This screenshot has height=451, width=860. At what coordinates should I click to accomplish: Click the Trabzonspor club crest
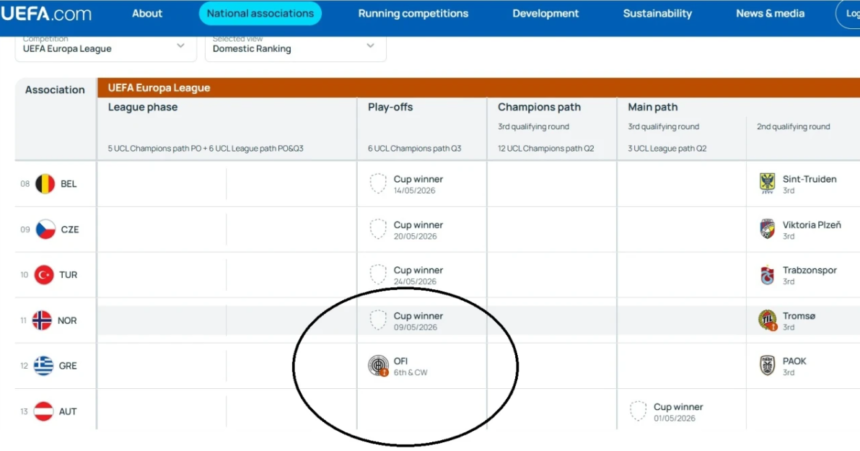767,275
